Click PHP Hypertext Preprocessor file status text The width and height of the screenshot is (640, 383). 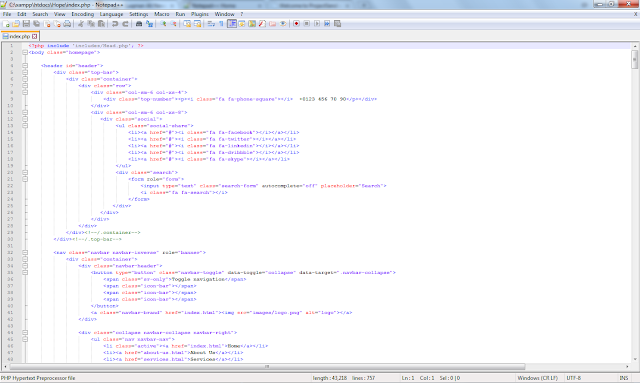click(x=38, y=378)
